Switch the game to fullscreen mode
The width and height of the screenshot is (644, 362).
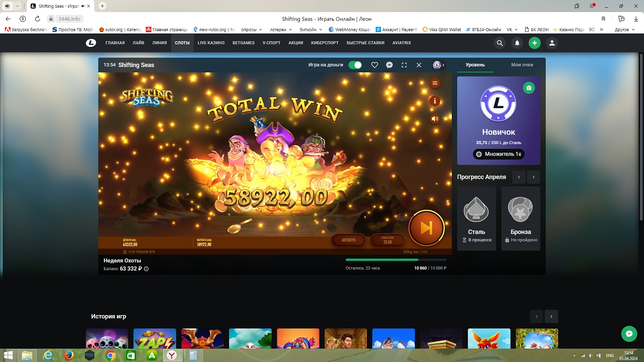[x=404, y=65]
